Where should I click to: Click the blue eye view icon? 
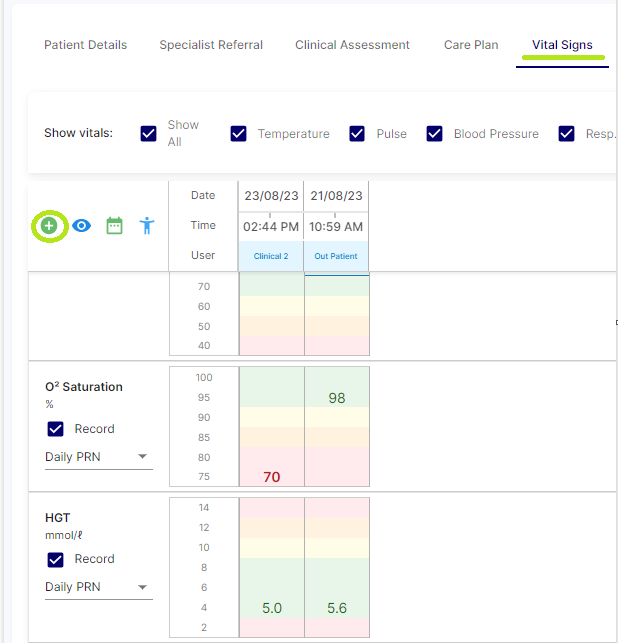[82, 226]
